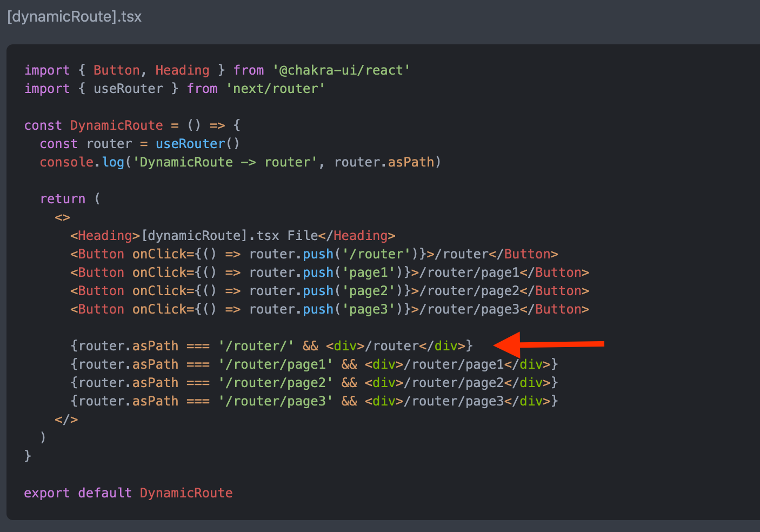Image resolution: width=760 pixels, height=532 pixels.
Task: Select the export default DynamicRoute line
Action: click(128, 493)
